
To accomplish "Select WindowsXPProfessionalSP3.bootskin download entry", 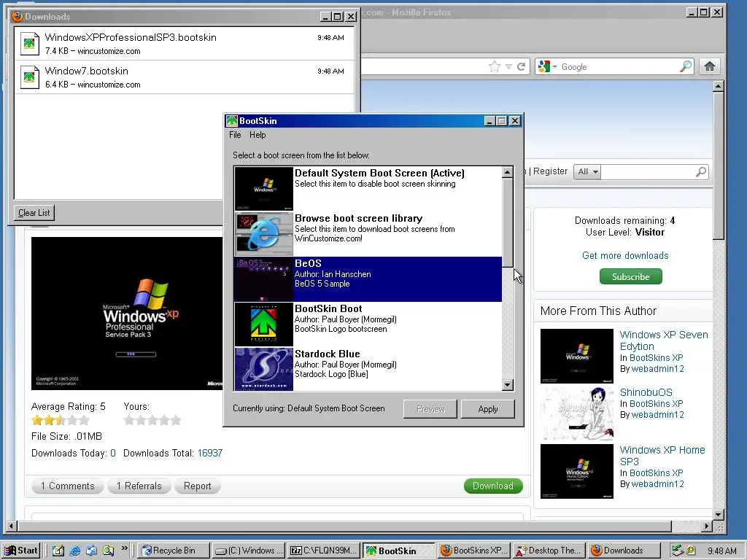I will click(x=185, y=43).
